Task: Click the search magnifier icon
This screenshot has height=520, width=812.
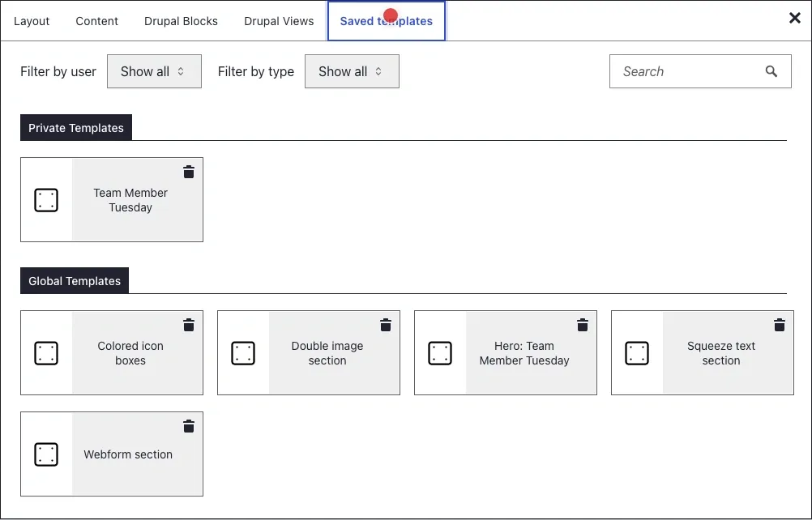Action: pos(771,71)
